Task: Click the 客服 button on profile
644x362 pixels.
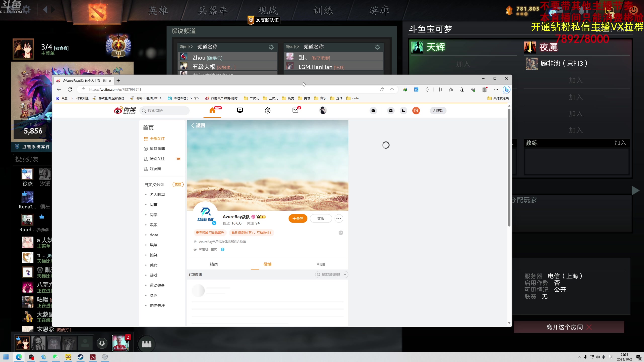Action: (x=321, y=218)
